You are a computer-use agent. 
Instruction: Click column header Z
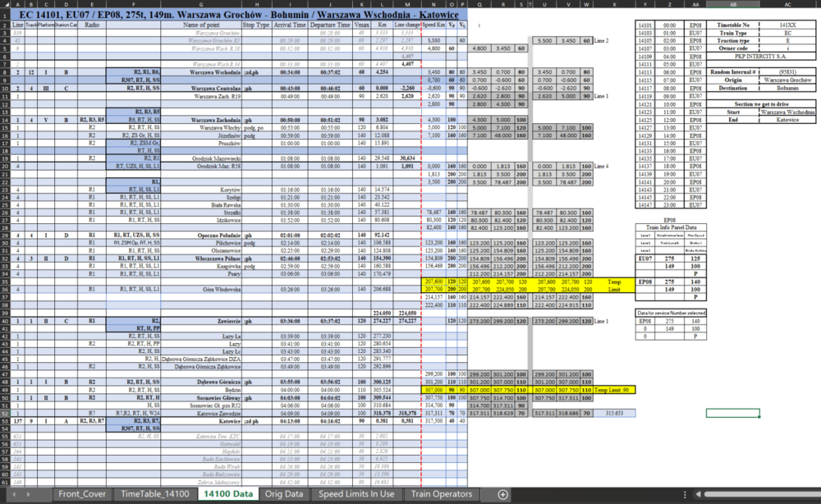669,4
